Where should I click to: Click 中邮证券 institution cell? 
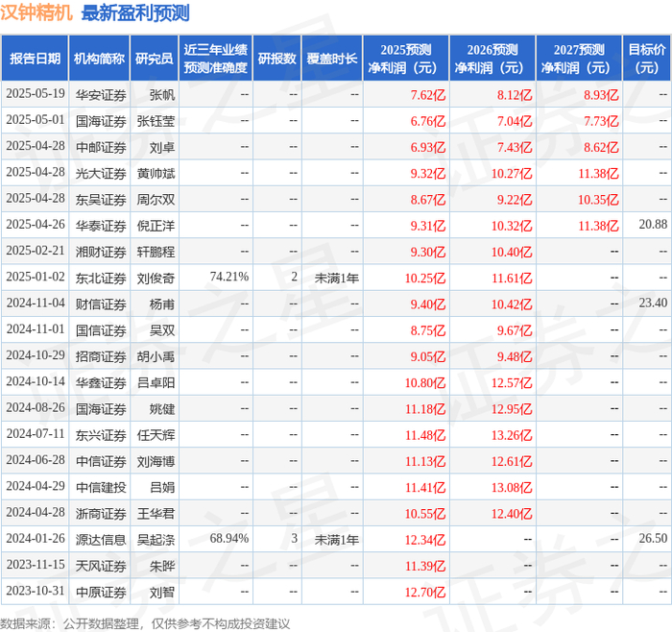[101, 147]
